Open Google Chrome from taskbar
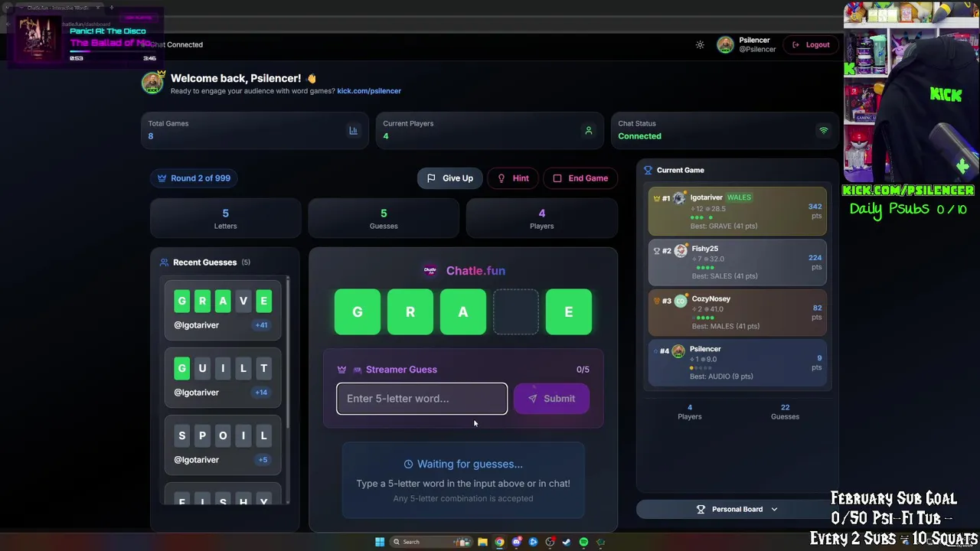This screenshot has height=551, width=980. [x=499, y=543]
